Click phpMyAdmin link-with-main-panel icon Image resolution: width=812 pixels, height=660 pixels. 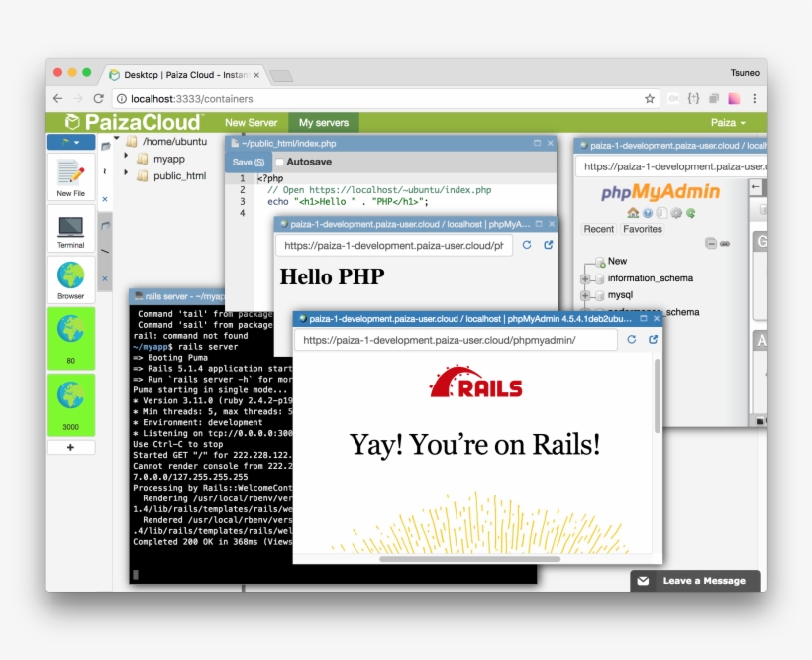pyautogui.click(x=725, y=243)
